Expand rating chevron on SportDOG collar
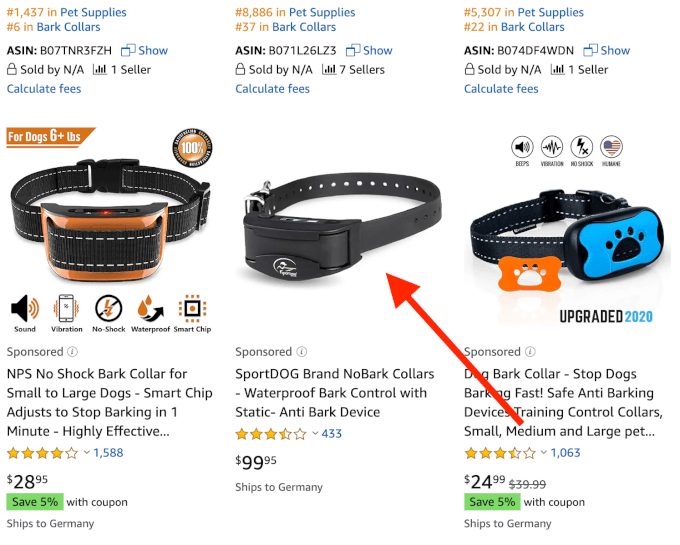Image resolution: width=680 pixels, height=545 pixels. [315, 434]
